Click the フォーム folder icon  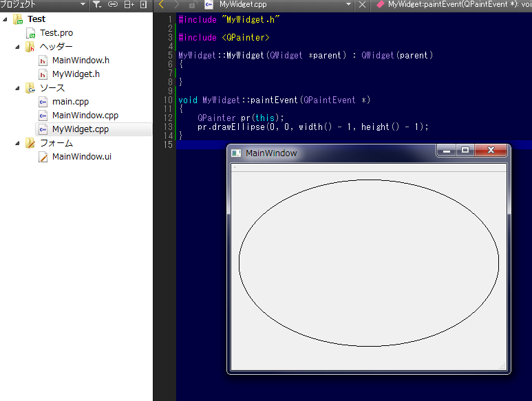(x=30, y=143)
